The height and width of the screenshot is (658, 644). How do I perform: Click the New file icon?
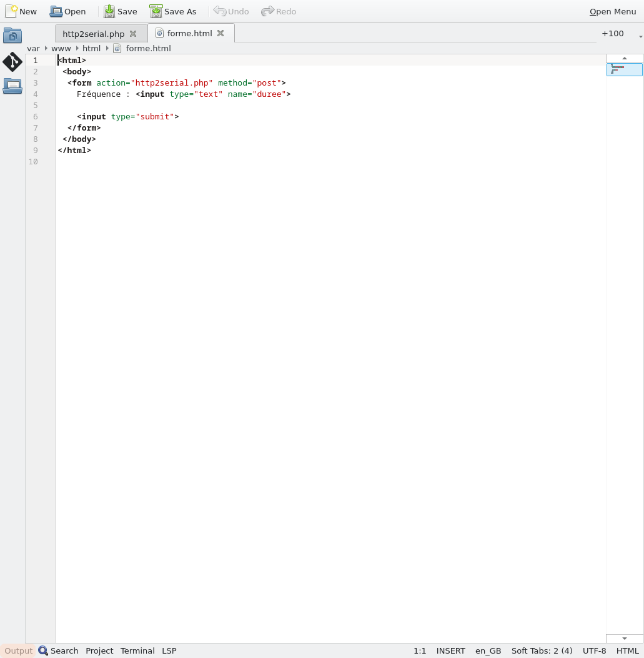pos(11,11)
